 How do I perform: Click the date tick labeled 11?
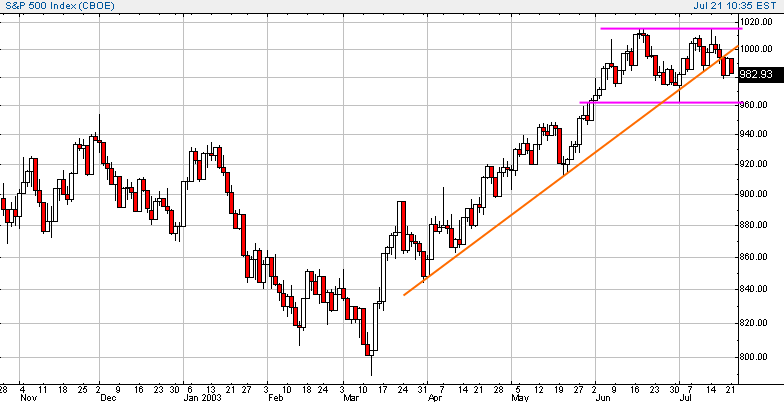click(42, 390)
